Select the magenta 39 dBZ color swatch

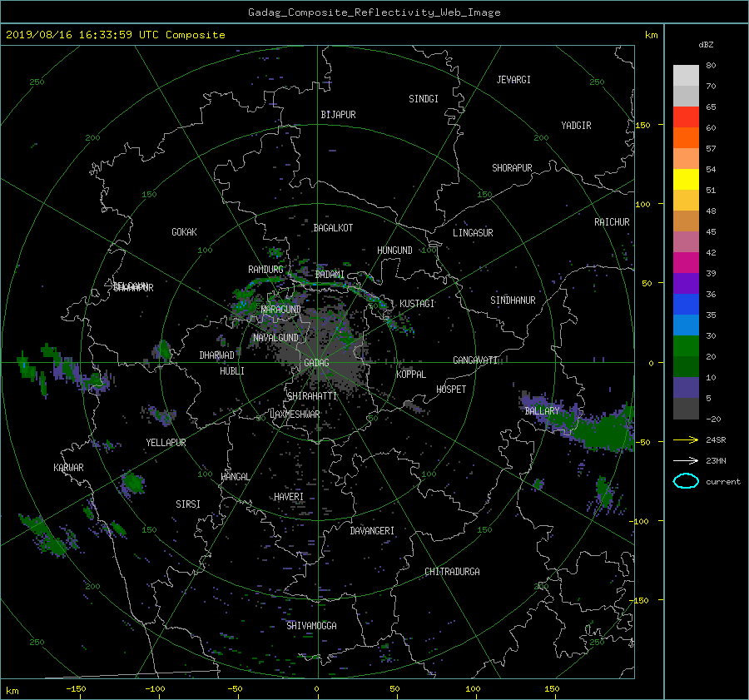coord(686,263)
